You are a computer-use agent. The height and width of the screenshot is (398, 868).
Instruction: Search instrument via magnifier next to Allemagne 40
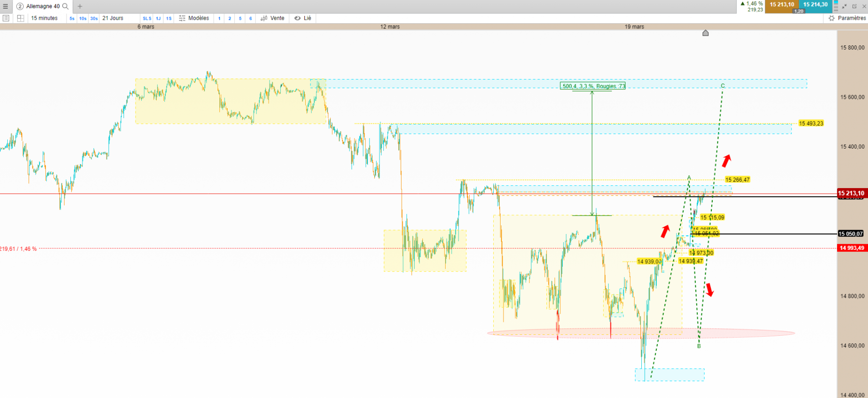point(66,6)
